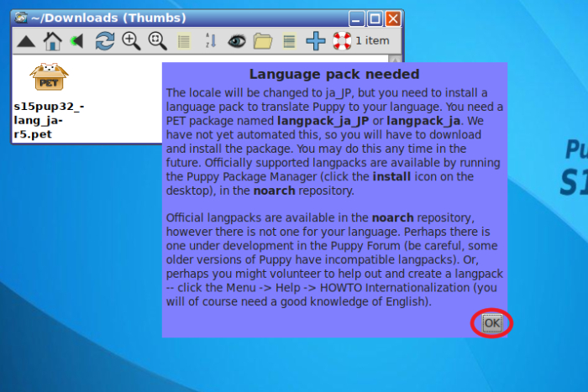Close the ~/Downloads window
The image size is (588, 392).
(393, 18)
